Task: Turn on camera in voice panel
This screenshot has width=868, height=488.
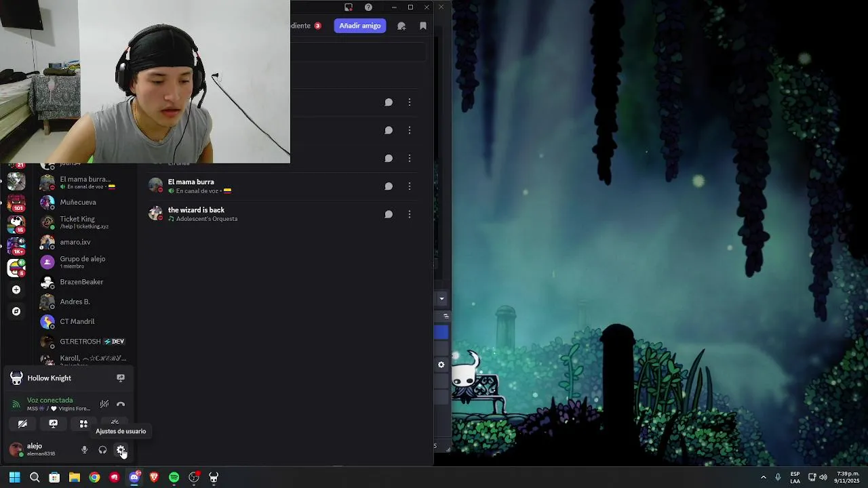Action: point(22,424)
